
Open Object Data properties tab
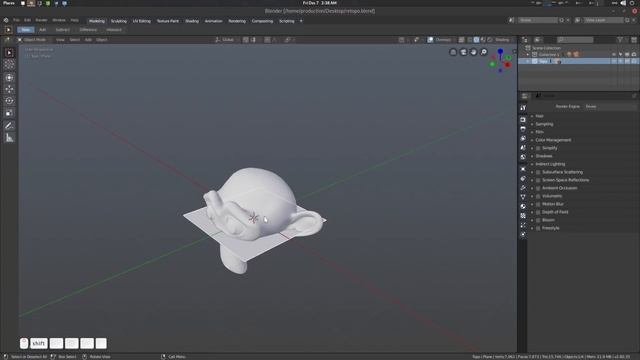(x=523, y=197)
